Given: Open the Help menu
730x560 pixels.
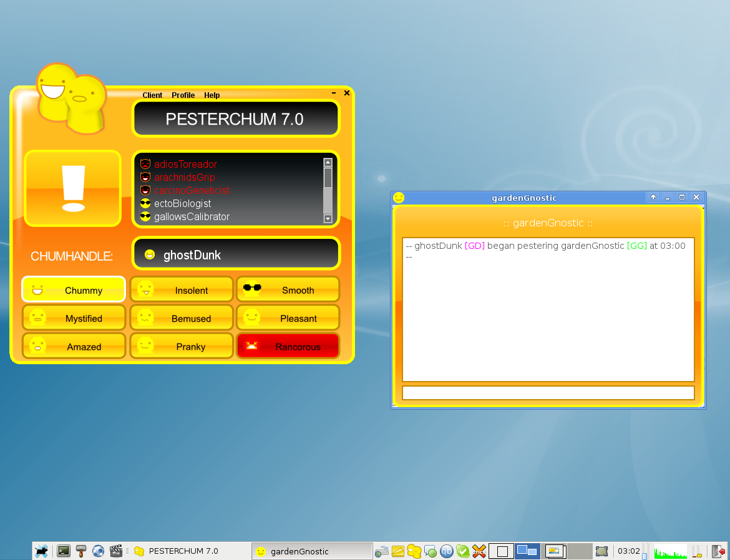Looking at the screenshot, I should point(212,95).
